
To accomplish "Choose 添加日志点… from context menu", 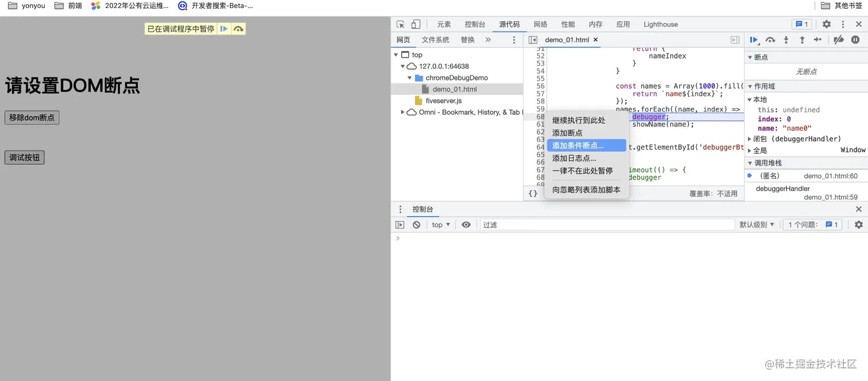I will pos(586,158).
